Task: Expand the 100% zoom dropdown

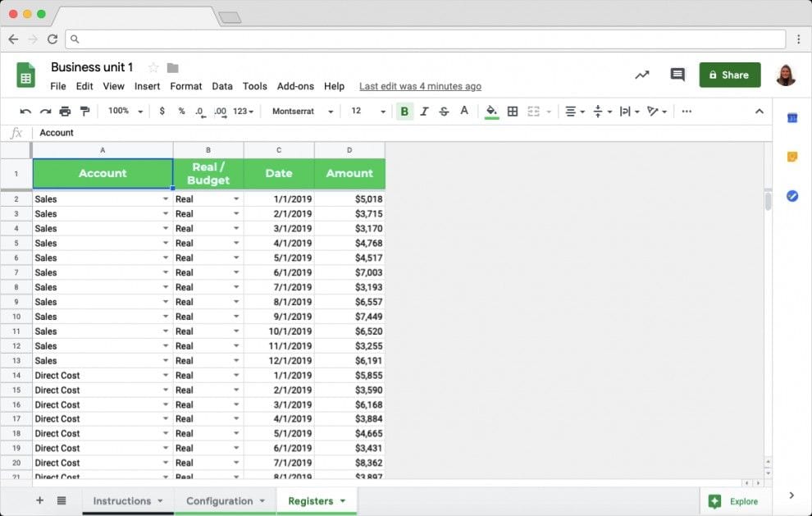Action: click(125, 112)
